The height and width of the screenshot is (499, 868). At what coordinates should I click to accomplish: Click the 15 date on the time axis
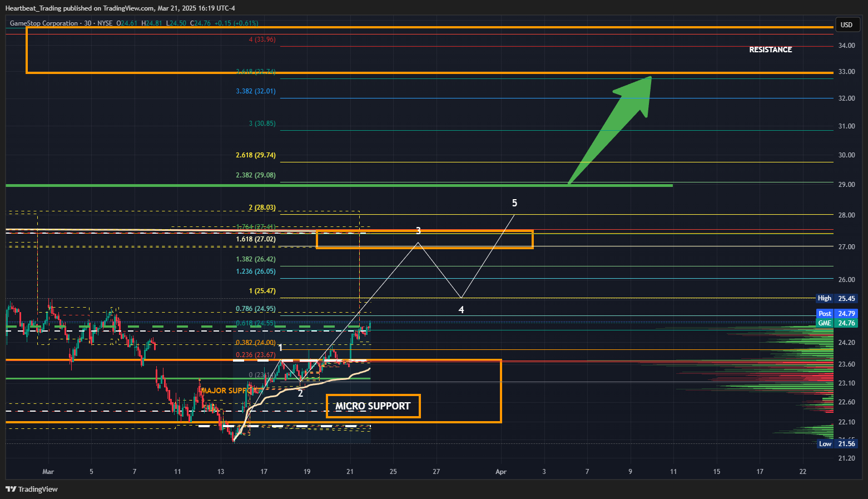point(717,472)
